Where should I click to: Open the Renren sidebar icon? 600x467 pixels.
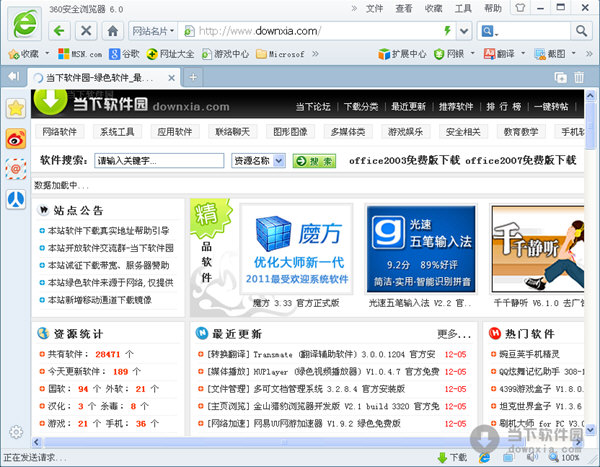coord(16,199)
